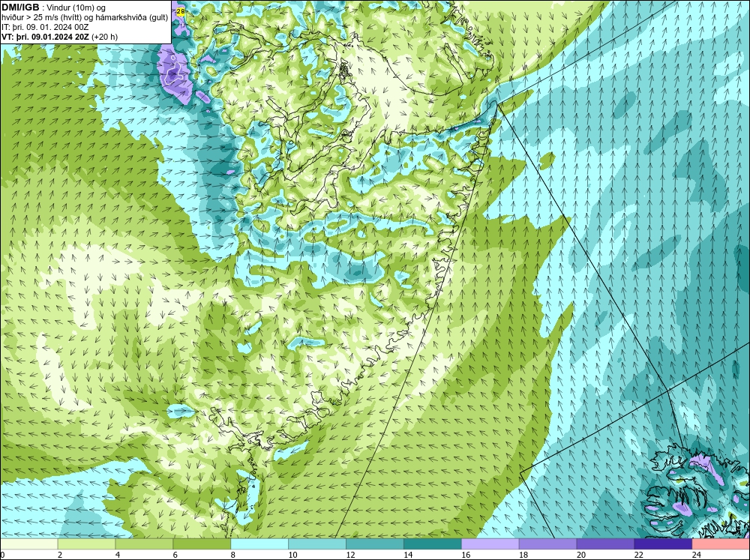The width and height of the screenshot is (750, 560).
Task: Click the legend scale label '20'
Action: click(581, 555)
